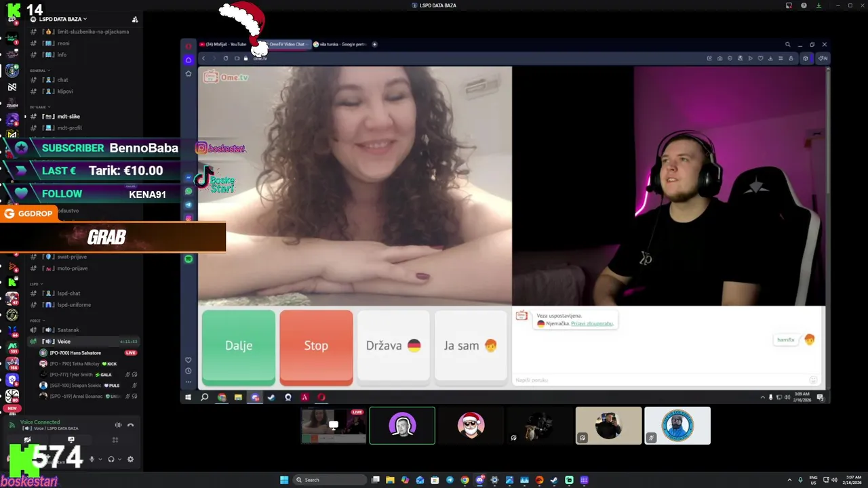Click the red Stop button
Image resolution: width=868 pixels, height=488 pixels.
(316, 348)
